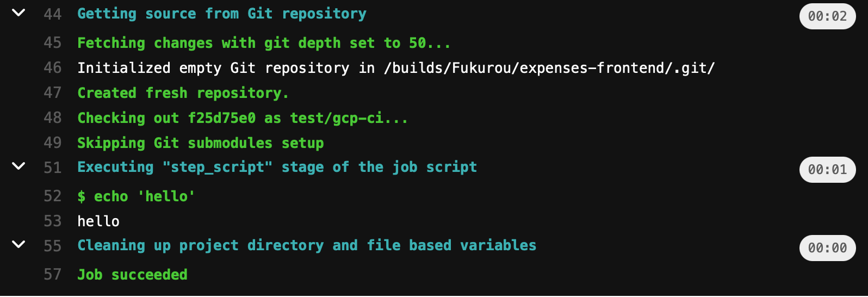
Task: Open line number 44 link
Action: click(53, 14)
